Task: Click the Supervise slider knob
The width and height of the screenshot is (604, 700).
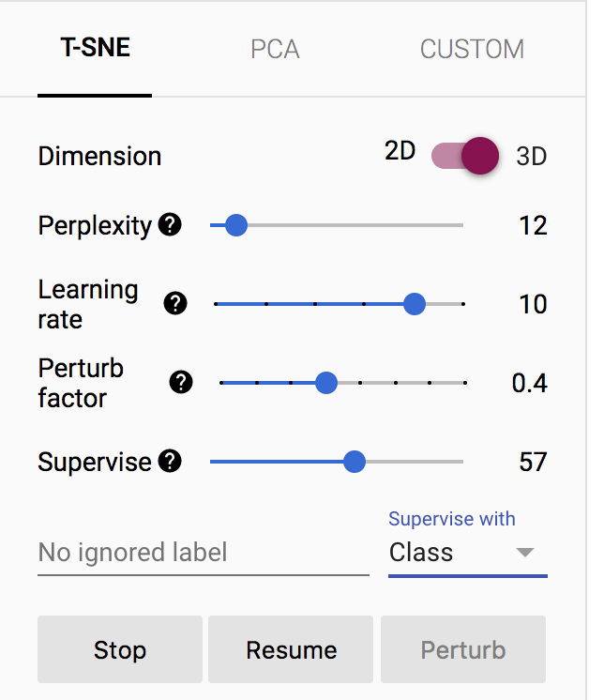Action: 354,461
